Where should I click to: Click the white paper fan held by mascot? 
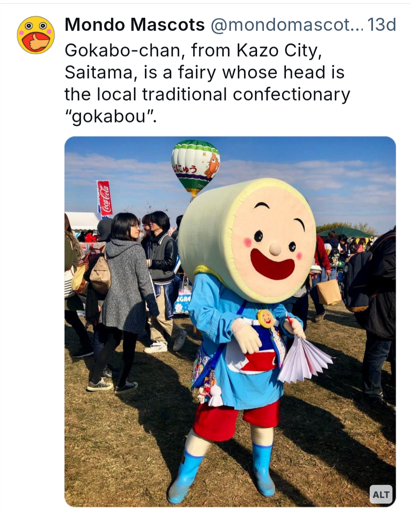(303, 358)
